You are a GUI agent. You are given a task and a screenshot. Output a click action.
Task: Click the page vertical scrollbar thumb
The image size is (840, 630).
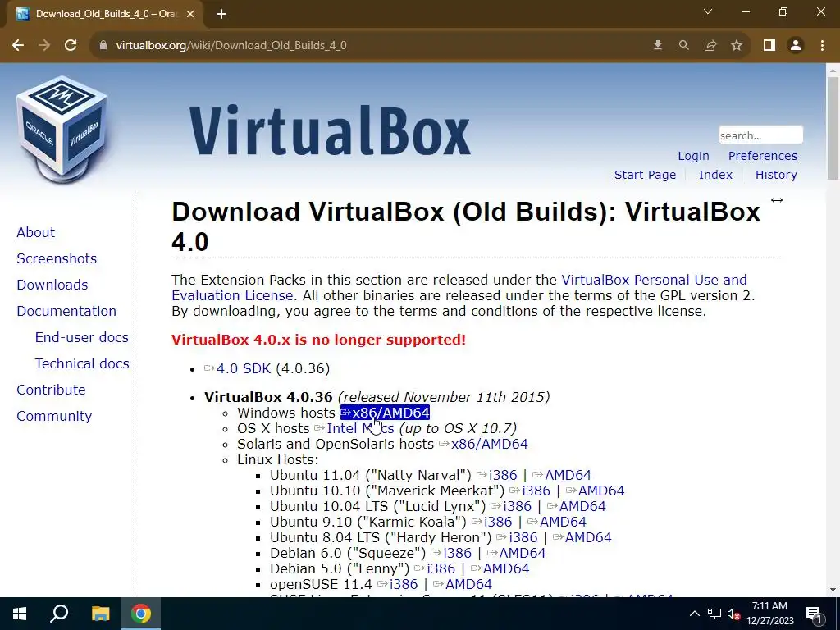pos(833,128)
